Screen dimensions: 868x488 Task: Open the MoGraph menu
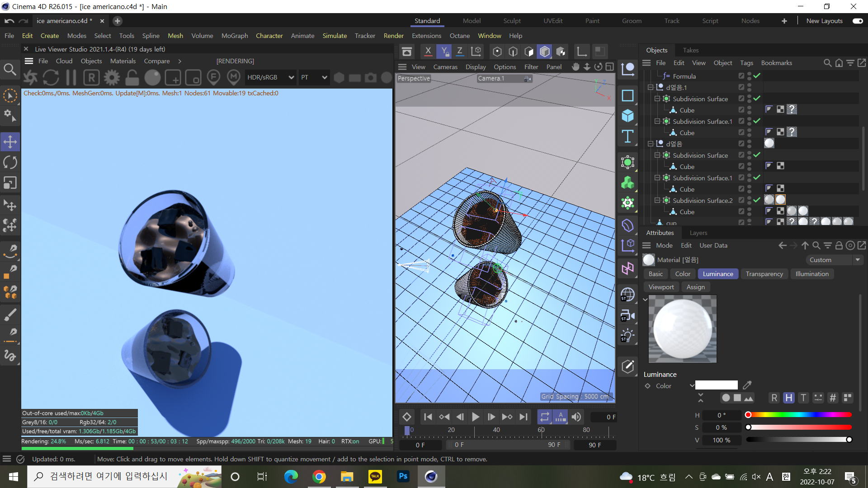[x=235, y=36]
